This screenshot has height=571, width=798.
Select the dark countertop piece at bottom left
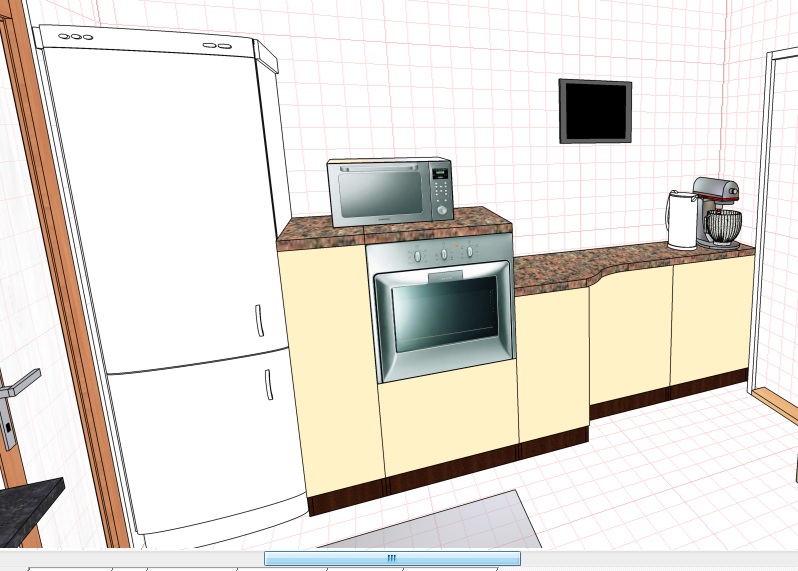tap(28, 511)
